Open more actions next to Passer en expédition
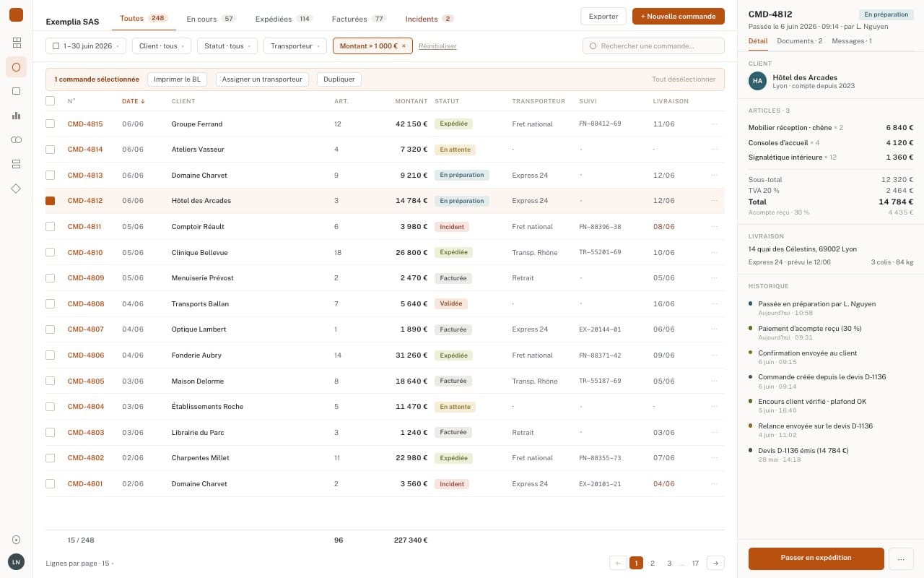Screen dimensions: 924x578 click(x=901, y=558)
